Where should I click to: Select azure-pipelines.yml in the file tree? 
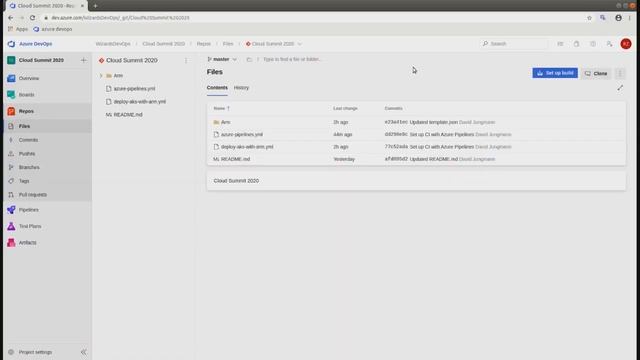point(134,89)
